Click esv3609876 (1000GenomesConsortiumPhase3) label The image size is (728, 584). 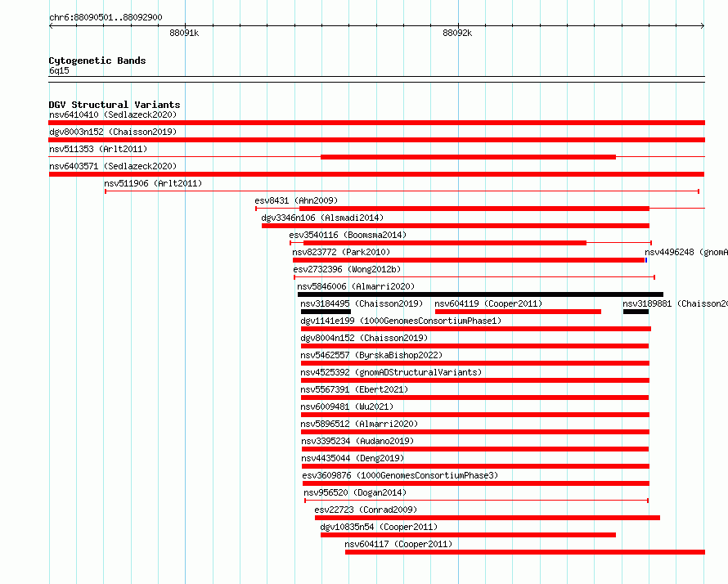click(x=400, y=475)
